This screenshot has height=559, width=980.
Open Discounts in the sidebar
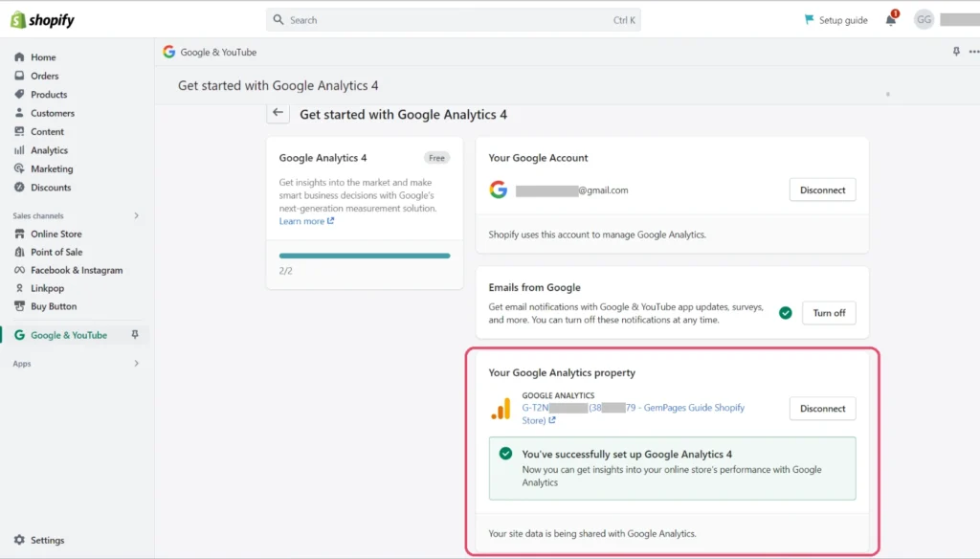click(x=51, y=187)
